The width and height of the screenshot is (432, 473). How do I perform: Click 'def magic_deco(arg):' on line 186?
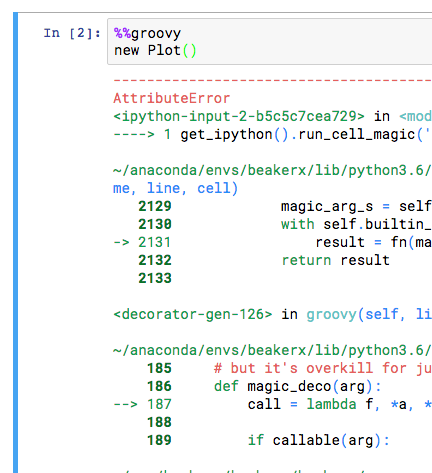[x=298, y=386]
